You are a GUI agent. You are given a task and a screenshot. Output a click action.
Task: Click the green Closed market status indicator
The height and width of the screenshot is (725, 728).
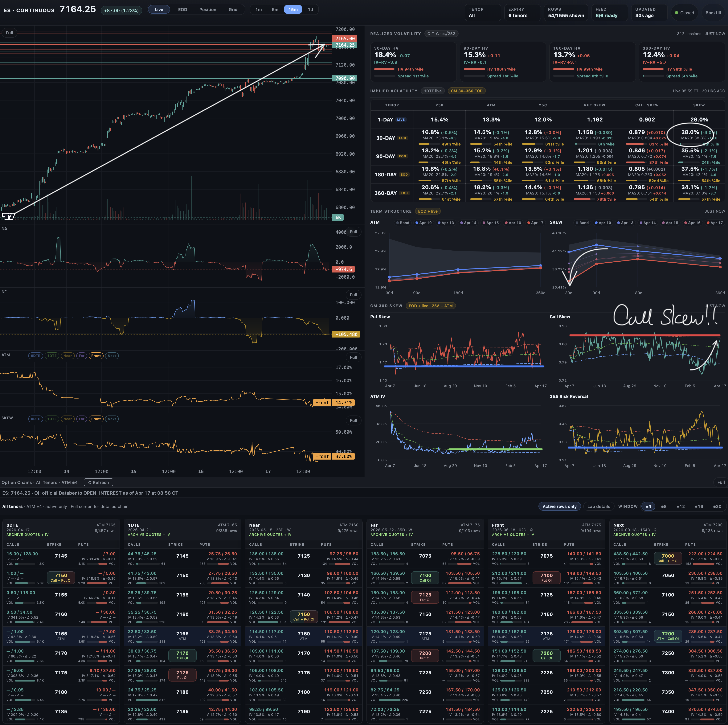684,13
